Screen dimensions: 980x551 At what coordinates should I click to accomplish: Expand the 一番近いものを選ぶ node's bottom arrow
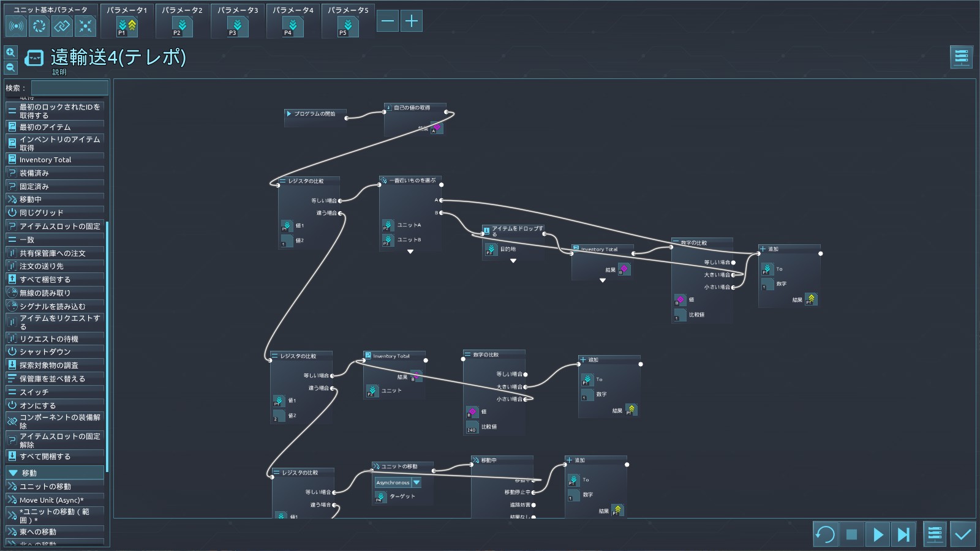pos(410,252)
